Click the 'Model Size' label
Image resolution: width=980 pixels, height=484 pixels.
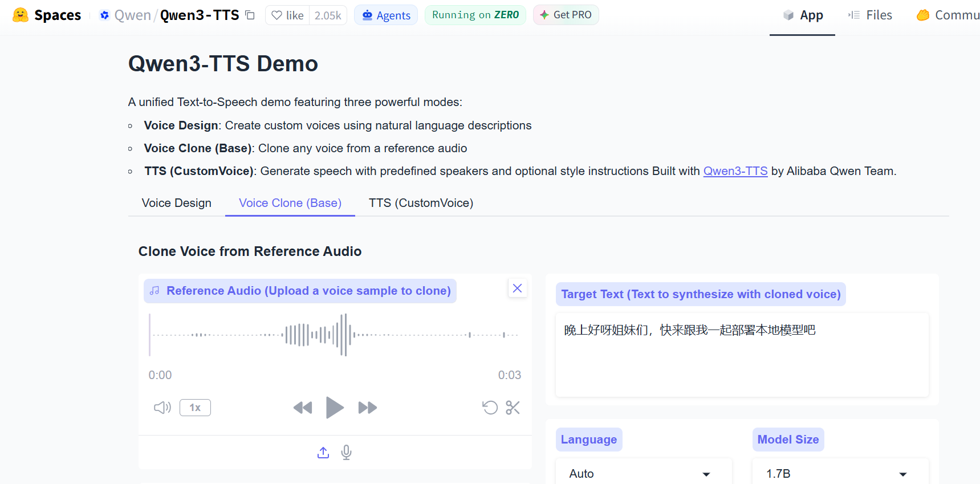point(788,440)
